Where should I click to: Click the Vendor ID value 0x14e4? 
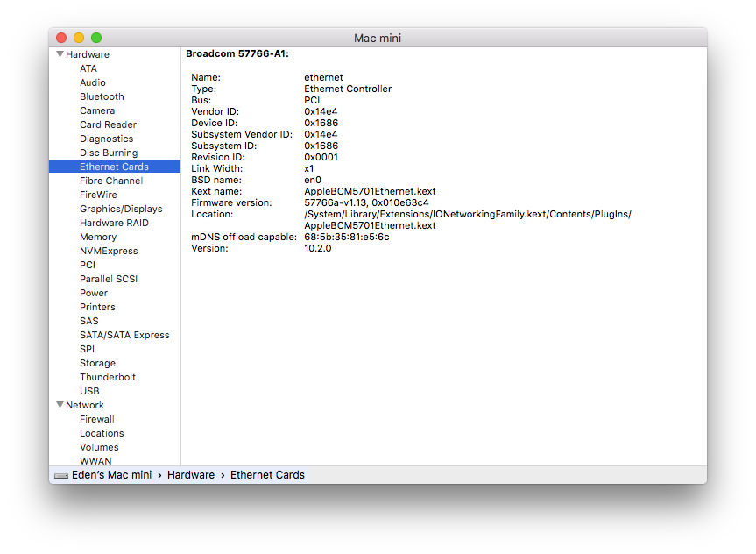coord(321,111)
